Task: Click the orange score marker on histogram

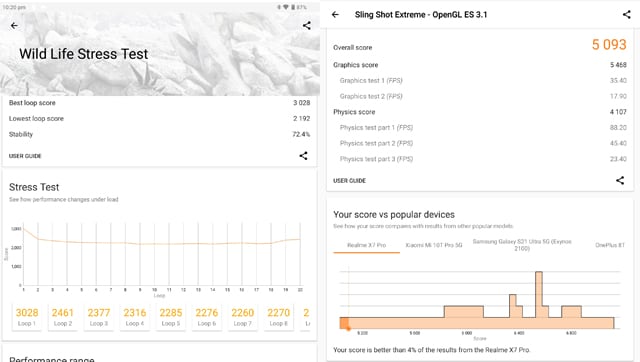Action: pos(345,324)
